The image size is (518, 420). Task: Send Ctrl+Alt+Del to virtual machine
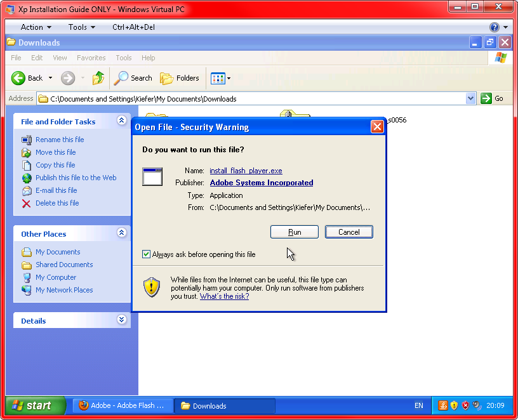coord(133,27)
